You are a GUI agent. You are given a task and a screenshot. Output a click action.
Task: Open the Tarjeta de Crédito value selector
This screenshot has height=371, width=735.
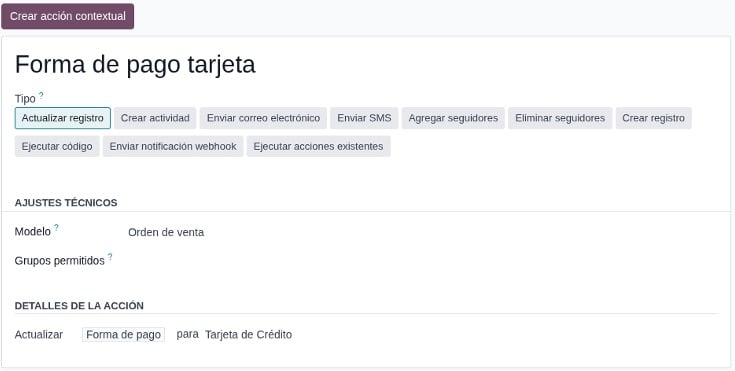(x=248, y=334)
